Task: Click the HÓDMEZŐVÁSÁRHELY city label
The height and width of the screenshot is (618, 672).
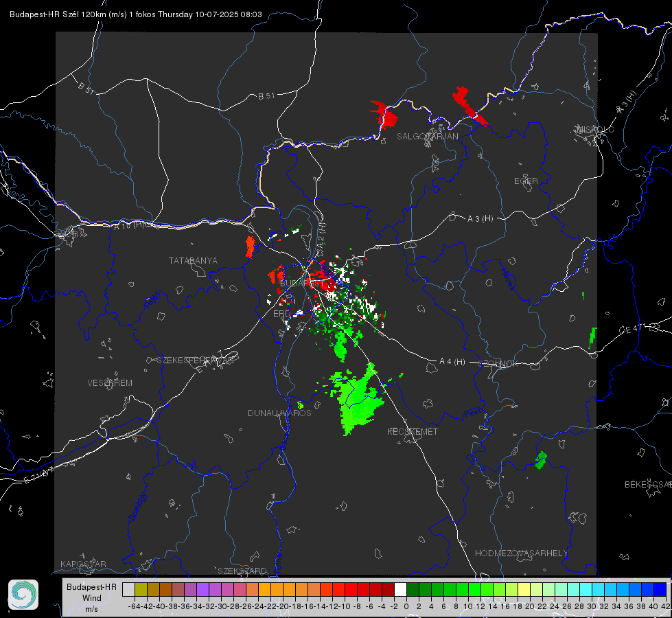Action: click(x=521, y=553)
